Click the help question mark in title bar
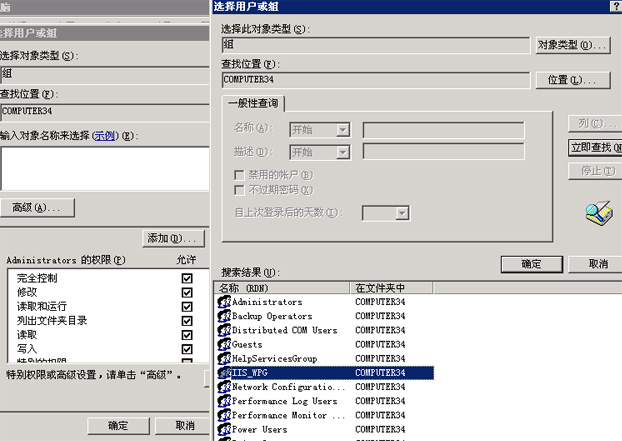Viewport: 622px width, 441px height. [x=616, y=6]
